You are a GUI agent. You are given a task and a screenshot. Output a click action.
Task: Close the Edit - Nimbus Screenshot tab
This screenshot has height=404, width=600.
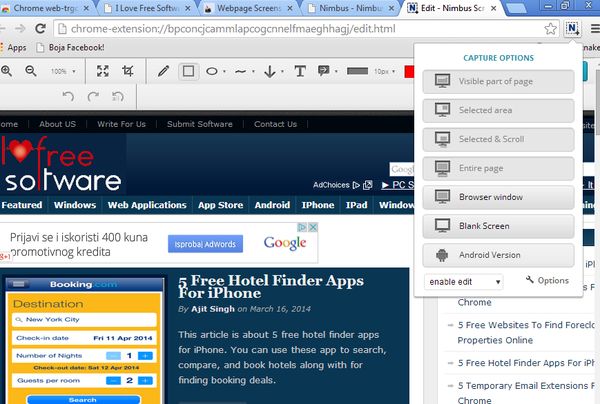(494, 8)
